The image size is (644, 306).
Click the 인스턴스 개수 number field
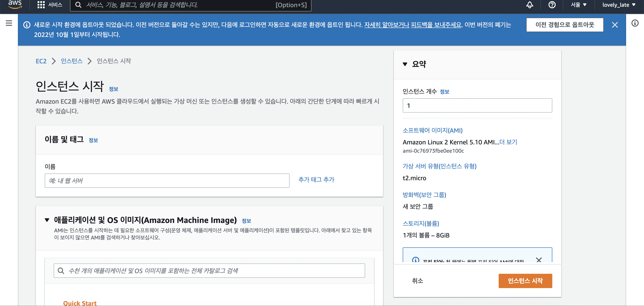[x=477, y=106]
